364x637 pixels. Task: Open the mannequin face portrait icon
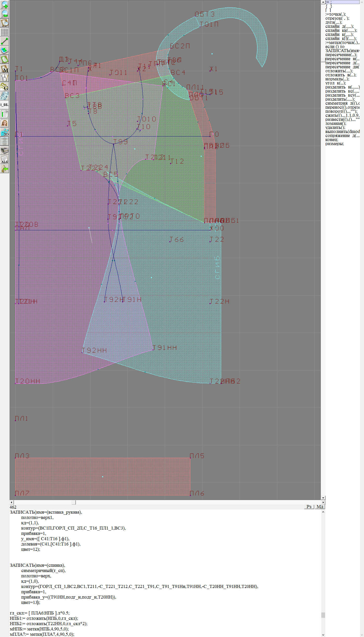pos(5,123)
